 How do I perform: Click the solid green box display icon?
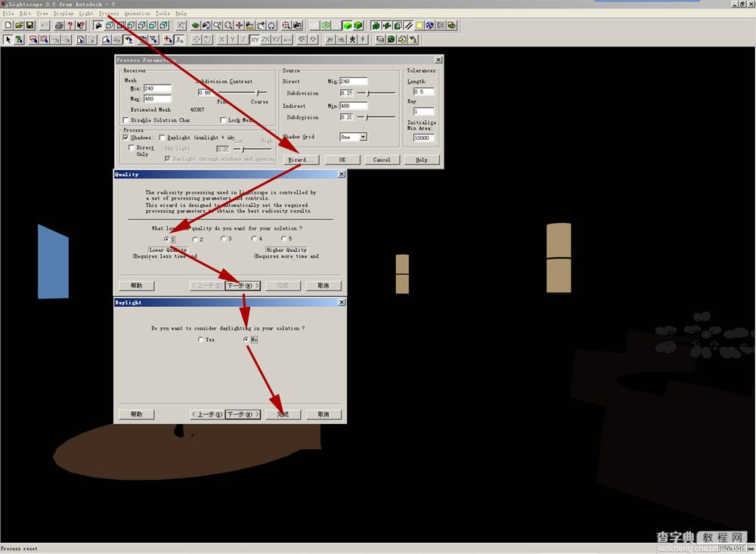tap(347, 25)
